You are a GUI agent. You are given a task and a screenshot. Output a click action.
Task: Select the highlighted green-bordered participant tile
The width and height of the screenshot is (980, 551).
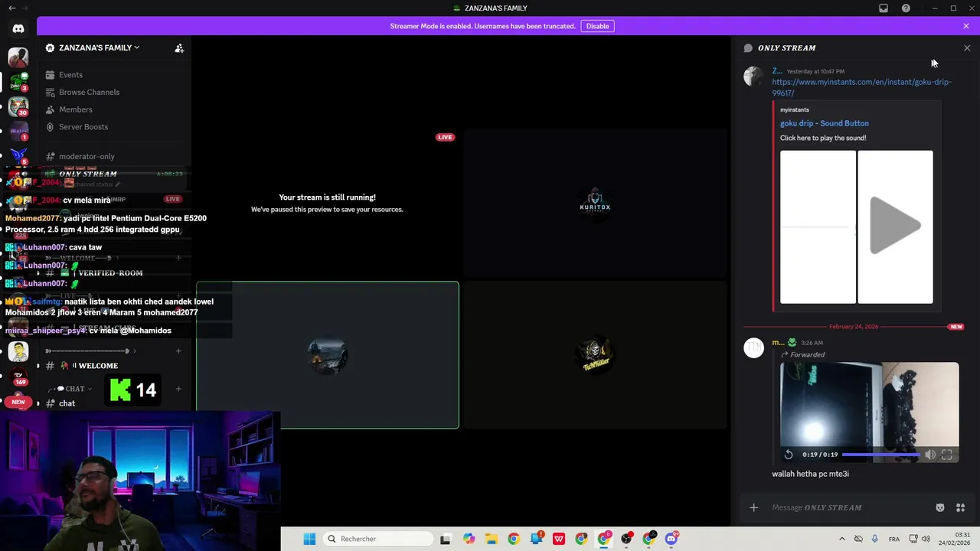pyautogui.click(x=328, y=355)
